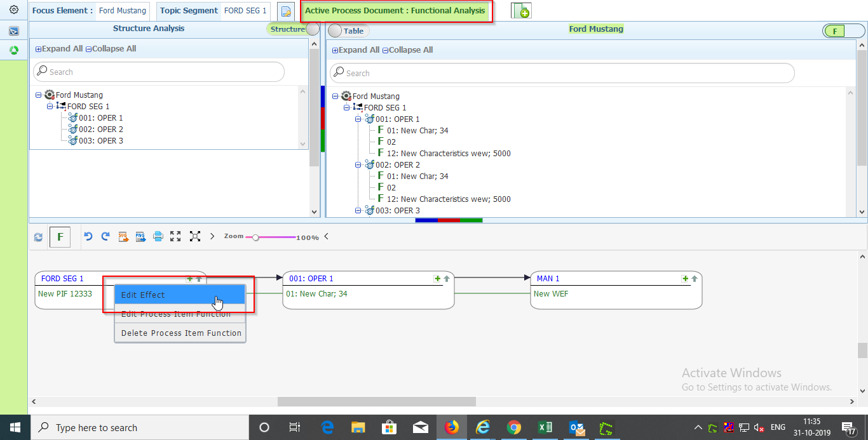Screen dimensions: 868x440
Task: Refresh the diagram with the refresh icon
Action: coord(38,237)
